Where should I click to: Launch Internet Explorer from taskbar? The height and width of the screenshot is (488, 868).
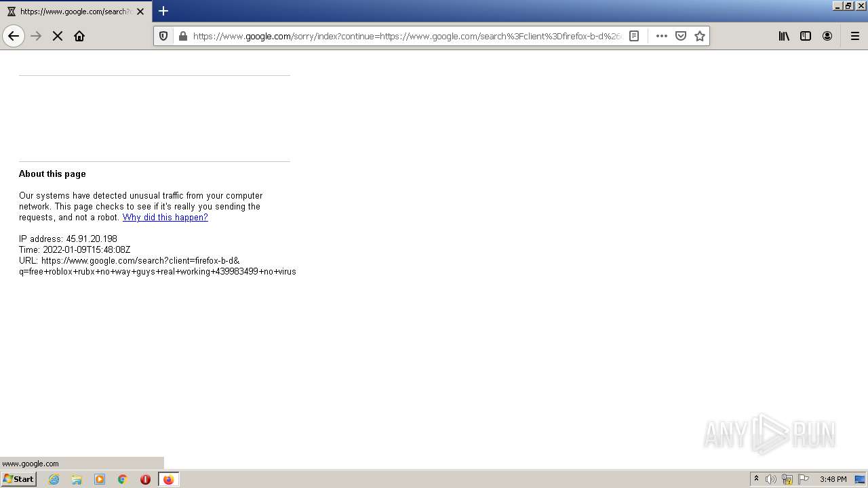coord(54,479)
